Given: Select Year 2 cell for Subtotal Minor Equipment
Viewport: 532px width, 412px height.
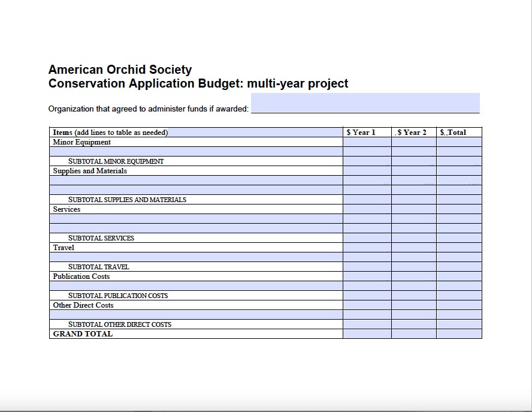Looking at the screenshot, I should (414, 161).
